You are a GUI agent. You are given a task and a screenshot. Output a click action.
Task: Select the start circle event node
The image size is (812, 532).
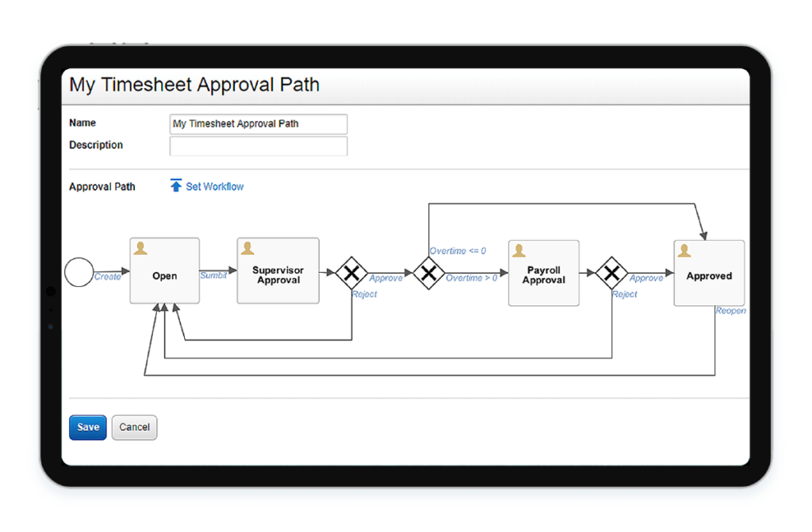click(79, 272)
